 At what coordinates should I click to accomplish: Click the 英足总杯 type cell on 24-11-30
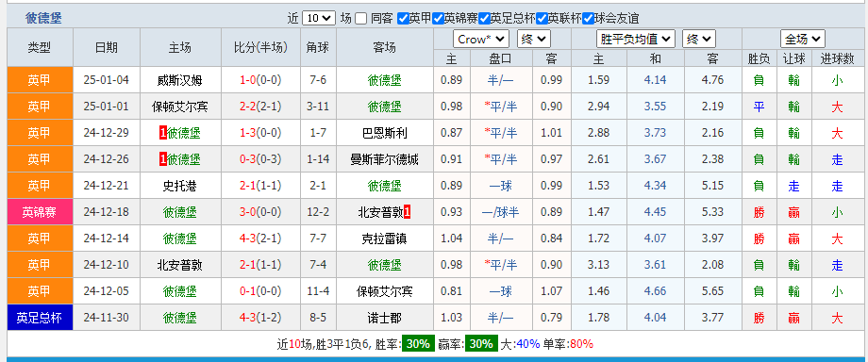40,318
